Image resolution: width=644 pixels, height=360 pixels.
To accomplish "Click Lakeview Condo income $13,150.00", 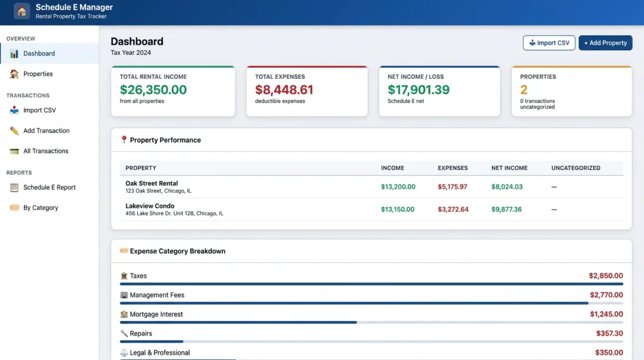I will click(x=398, y=210).
